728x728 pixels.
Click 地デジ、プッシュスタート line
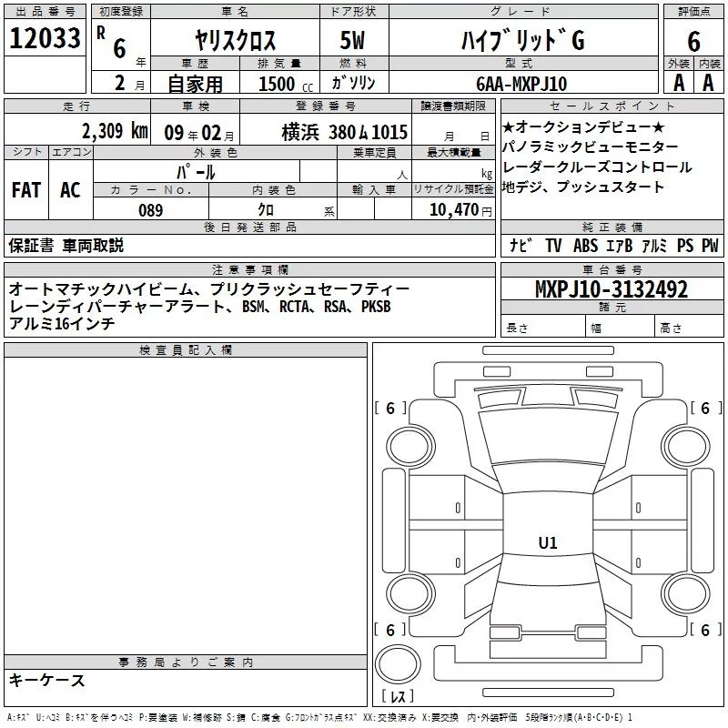(583, 187)
